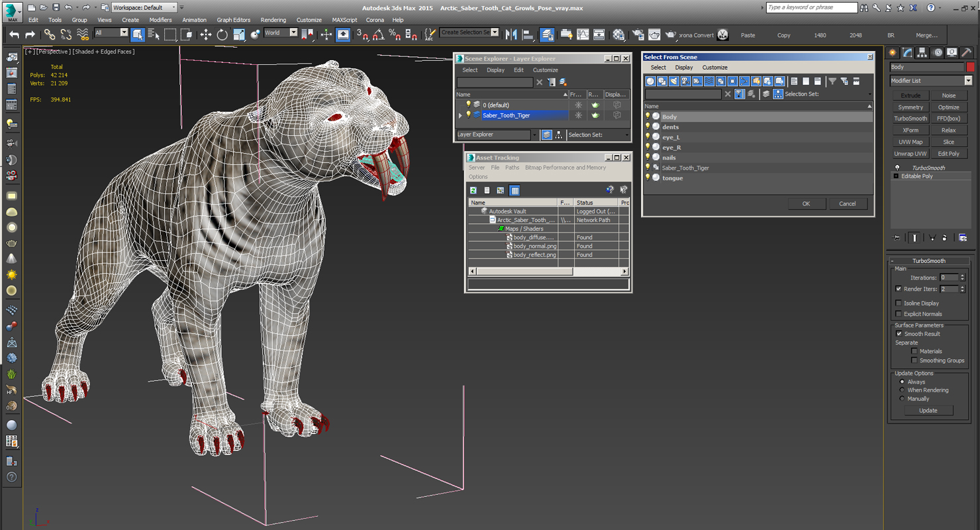Image resolution: width=980 pixels, height=530 pixels.
Task: Click the Iterations spinner arrows
Action: (x=962, y=278)
